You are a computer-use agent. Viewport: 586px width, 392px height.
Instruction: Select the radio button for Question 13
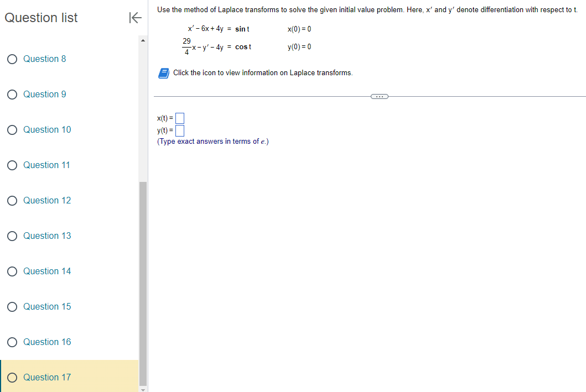tap(12, 236)
